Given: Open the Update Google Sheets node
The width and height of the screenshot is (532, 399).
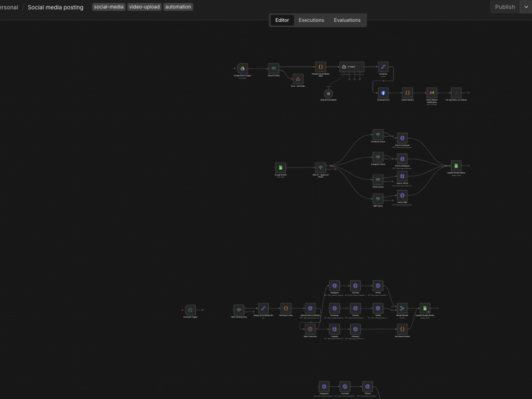Looking at the screenshot, I should 425,309.
